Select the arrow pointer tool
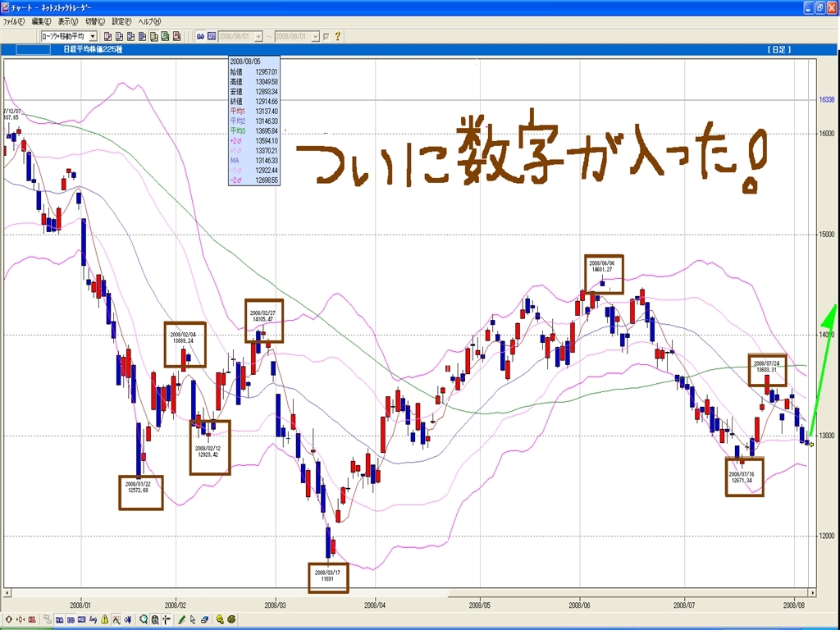The image size is (840, 630). point(193,620)
